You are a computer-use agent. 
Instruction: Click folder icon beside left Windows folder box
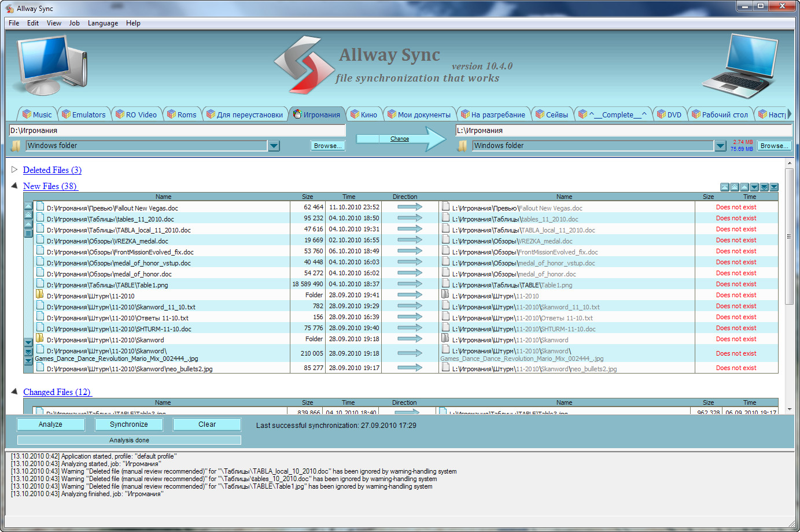click(x=16, y=146)
